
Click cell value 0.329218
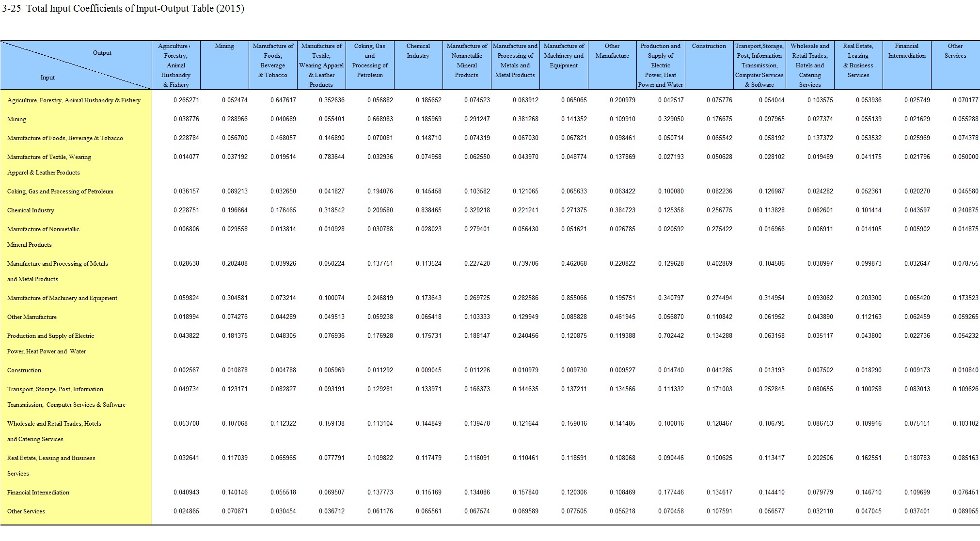[x=477, y=210]
